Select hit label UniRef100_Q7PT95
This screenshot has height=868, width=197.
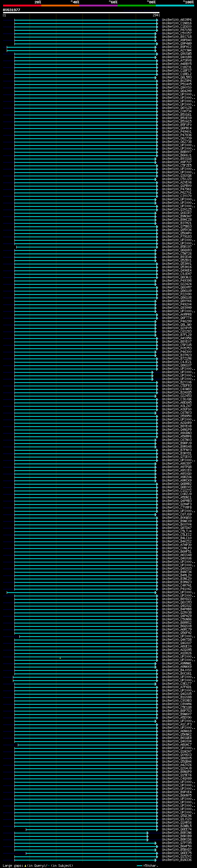(176, 843)
